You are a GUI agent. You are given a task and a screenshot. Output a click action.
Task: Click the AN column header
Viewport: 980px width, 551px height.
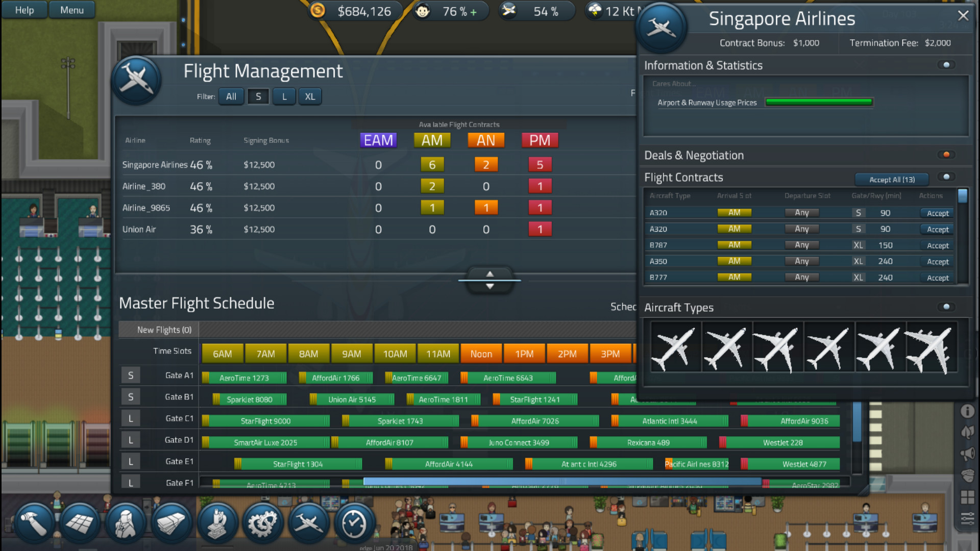(486, 140)
